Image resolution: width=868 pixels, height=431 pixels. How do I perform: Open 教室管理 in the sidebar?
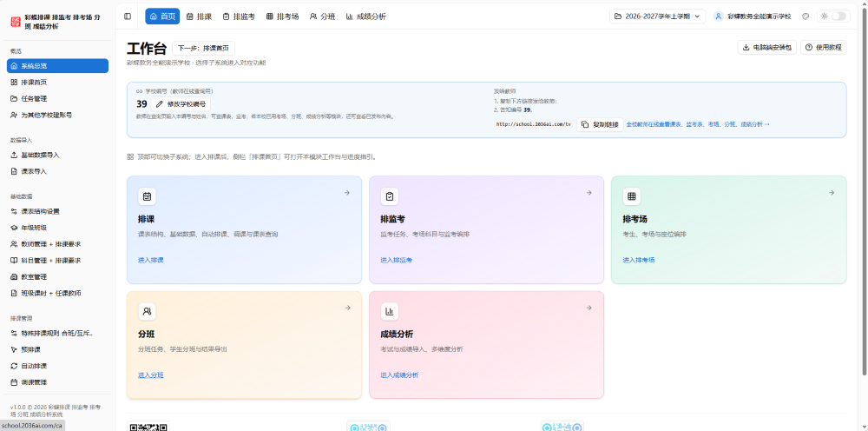click(x=57, y=276)
